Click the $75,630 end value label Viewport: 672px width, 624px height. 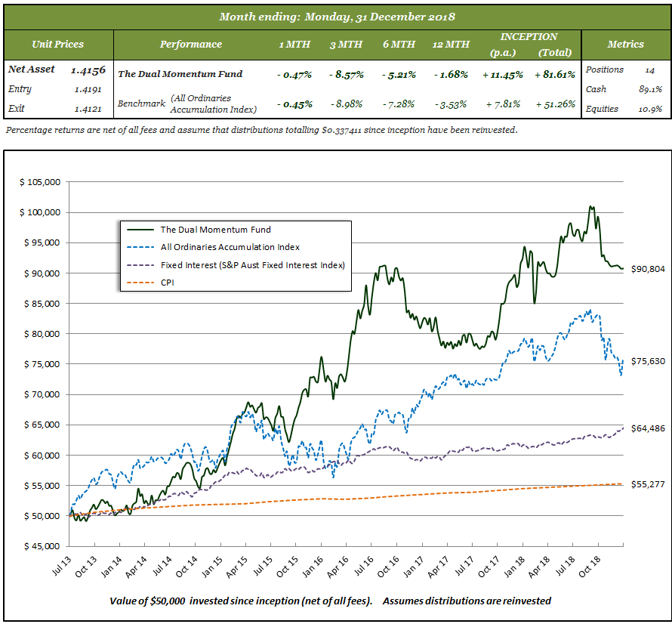[x=647, y=361]
